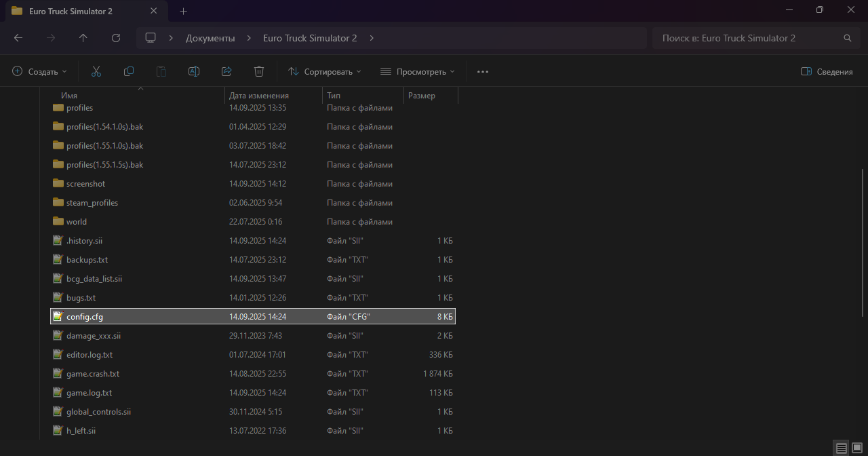Expand the chevron after Euro Truck Simulator 2 in the path
This screenshot has height=456, width=868.
[372, 38]
